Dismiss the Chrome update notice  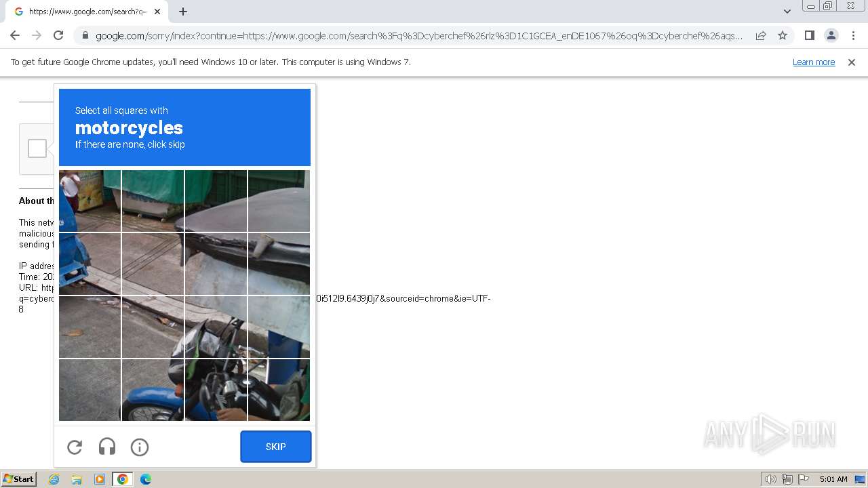pos(852,62)
